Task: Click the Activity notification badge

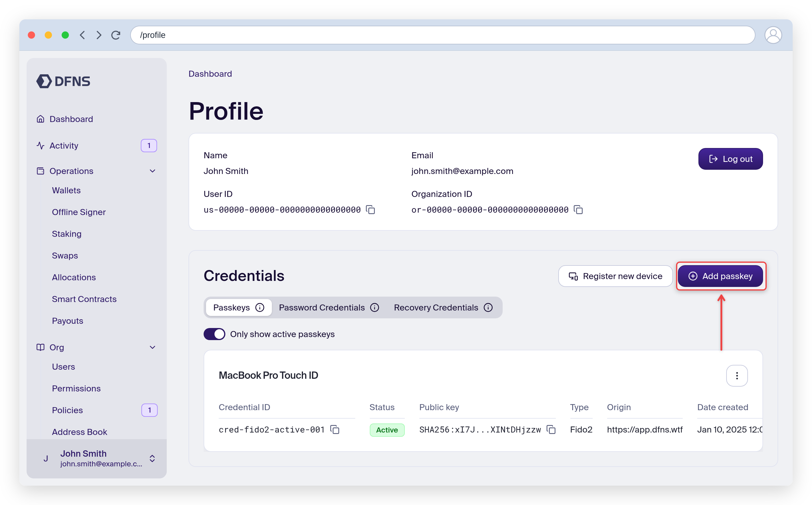Action: pyautogui.click(x=149, y=146)
